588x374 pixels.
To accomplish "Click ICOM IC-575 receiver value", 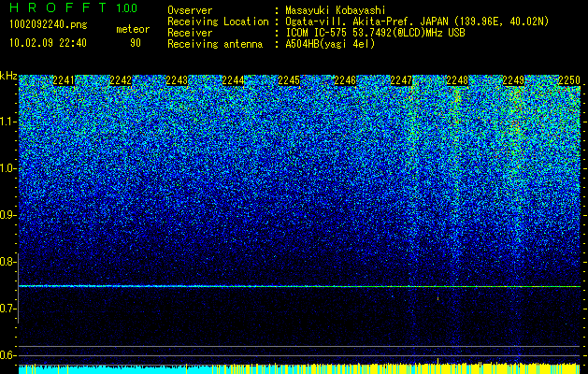I will pos(375,33).
